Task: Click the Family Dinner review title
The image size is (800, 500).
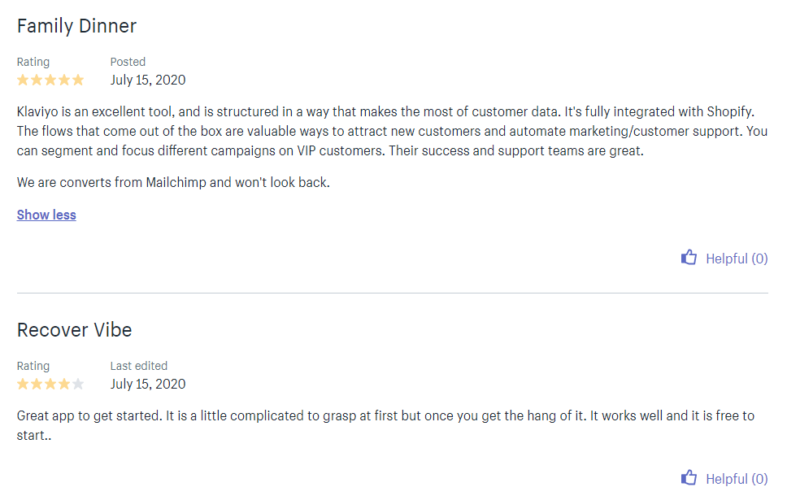Action: click(77, 26)
